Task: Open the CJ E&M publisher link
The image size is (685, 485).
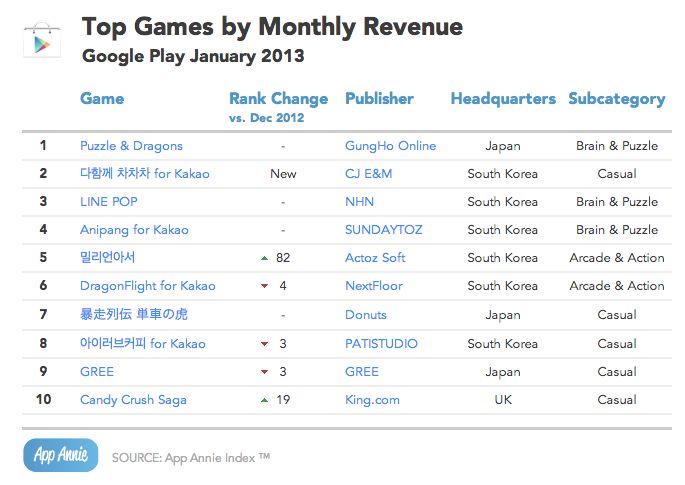Action: 369,173
